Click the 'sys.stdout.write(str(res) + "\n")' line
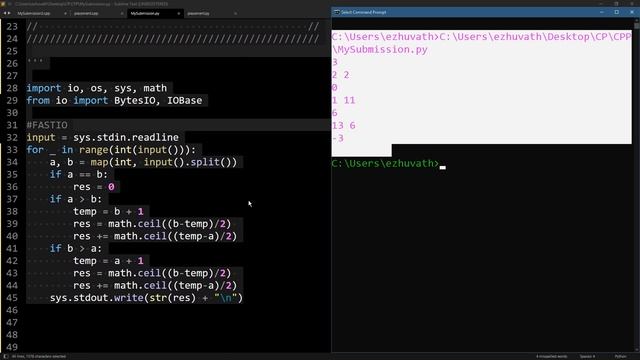The width and height of the screenshot is (640, 360). [x=146, y=298]
